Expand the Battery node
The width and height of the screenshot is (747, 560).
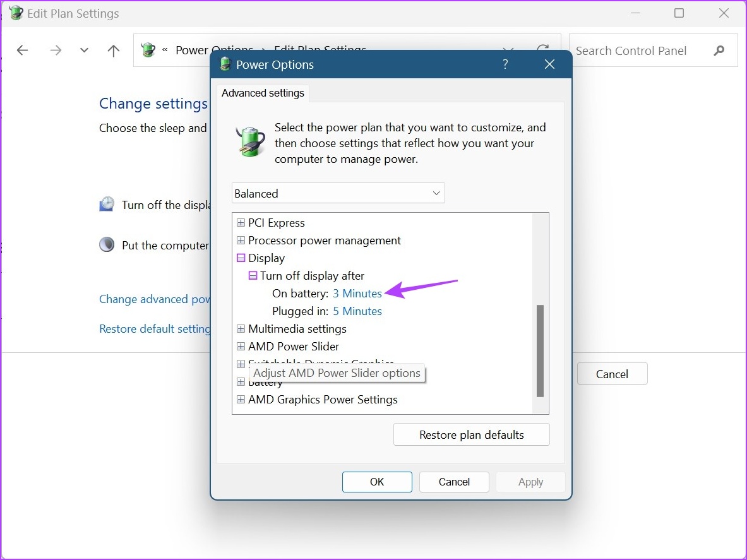[241, 381]
